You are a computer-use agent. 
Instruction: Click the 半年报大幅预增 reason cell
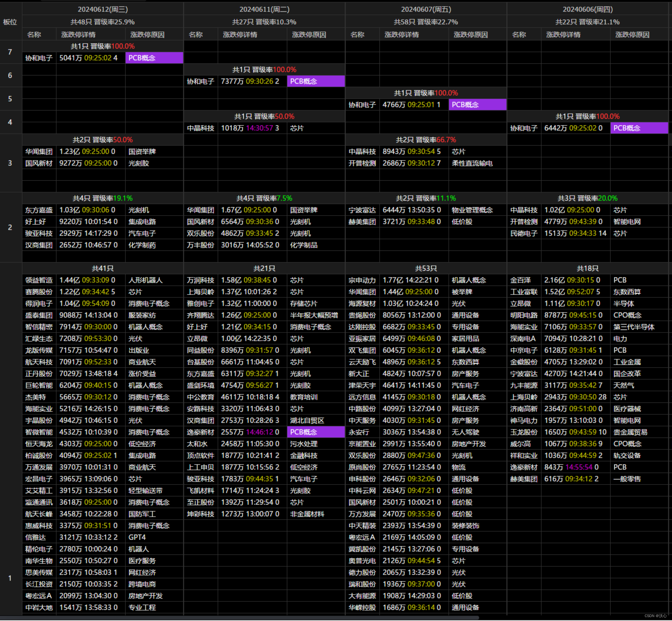[x=316, y=315]
